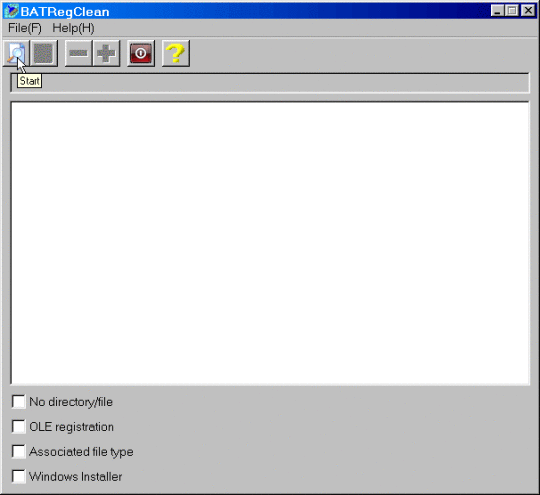Open help with yellow question mark icon
540x495 pixels.
pos(176,53)
